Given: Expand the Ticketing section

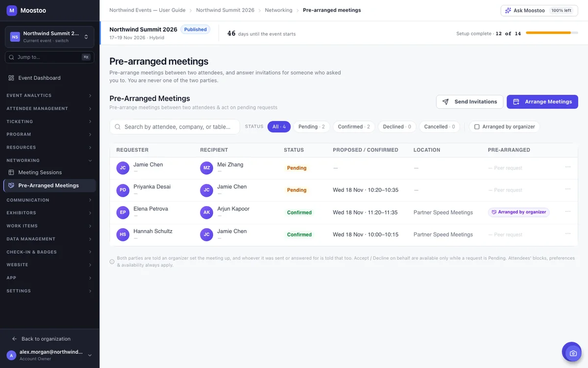Looking at the screenshot, I should point(49,122).
